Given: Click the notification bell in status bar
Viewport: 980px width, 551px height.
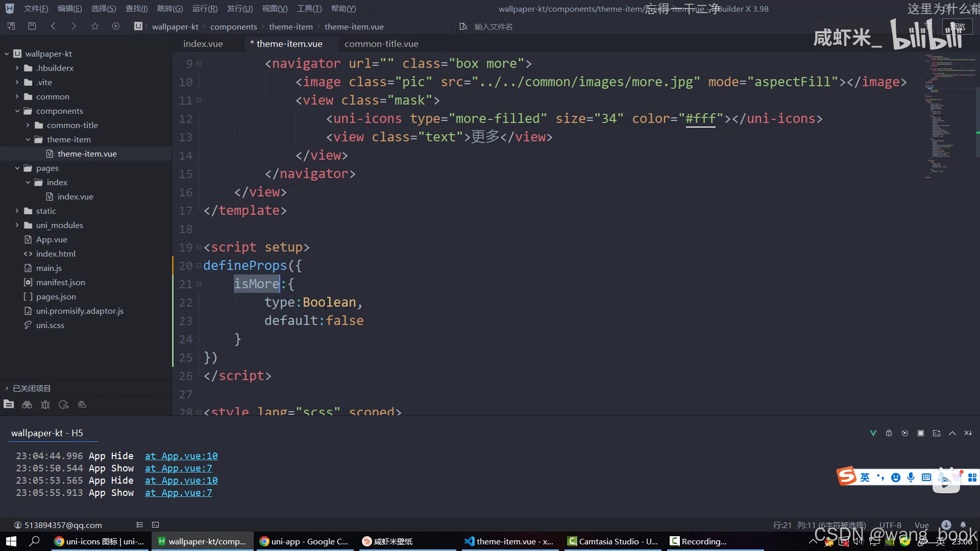Looking at the screenshot, I should 963,525.
